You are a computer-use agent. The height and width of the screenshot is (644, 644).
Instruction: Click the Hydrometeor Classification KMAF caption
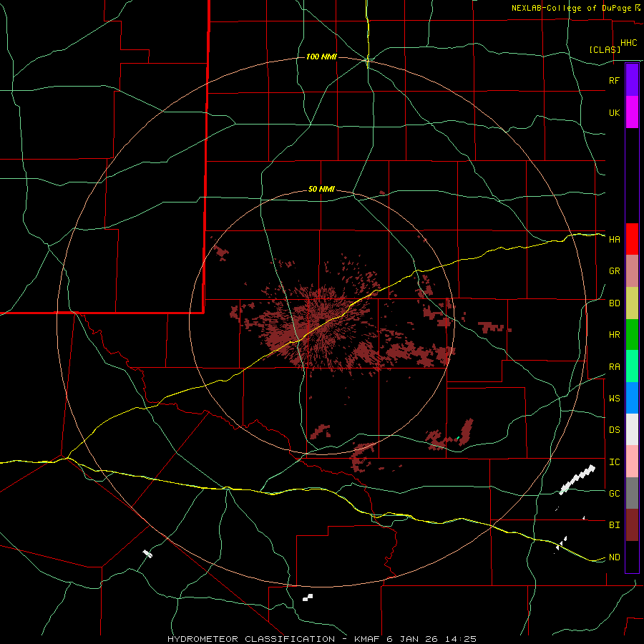[x=322, y=639]
